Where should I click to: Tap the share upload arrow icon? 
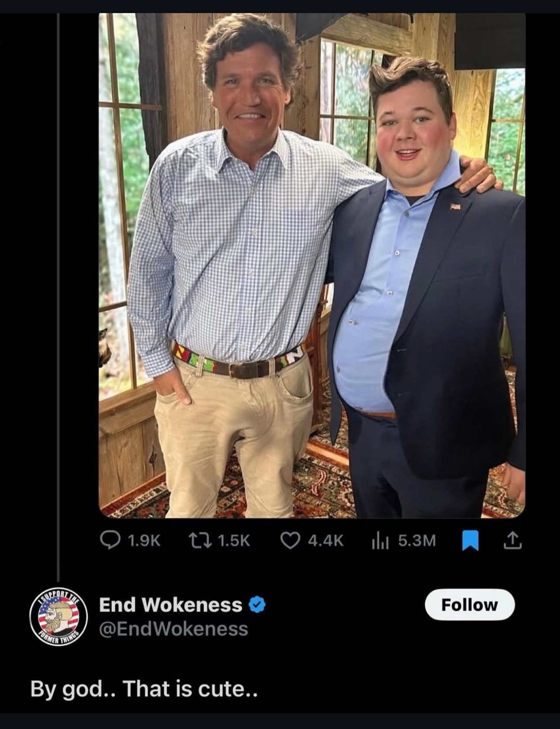tap(513, 541)
